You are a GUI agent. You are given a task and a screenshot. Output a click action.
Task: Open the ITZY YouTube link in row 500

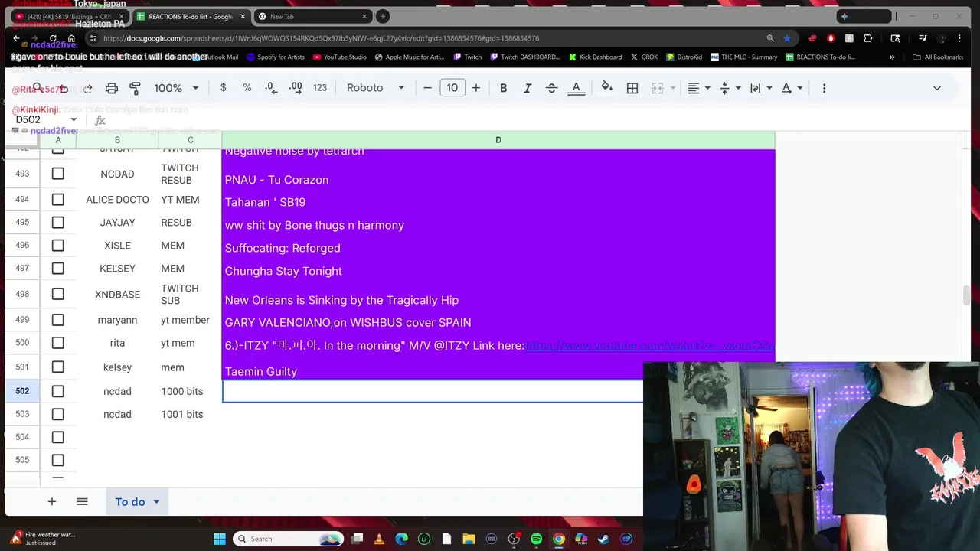[649, 346]
